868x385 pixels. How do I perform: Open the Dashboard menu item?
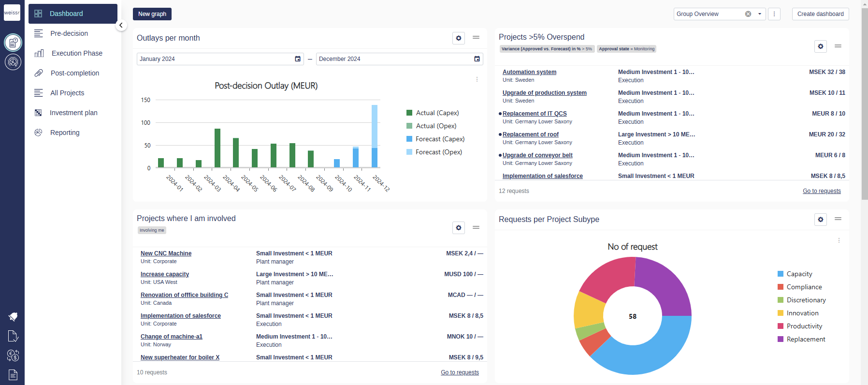pyautogui.click(x=73, y=14)
